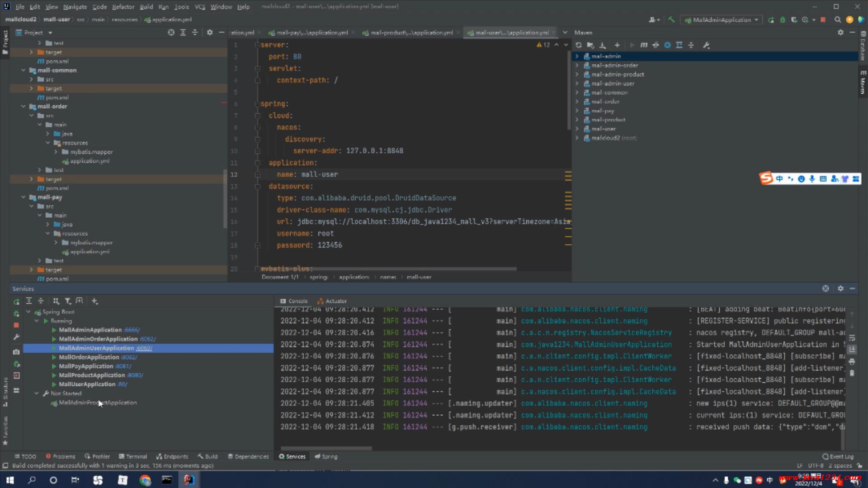Screen dimensions: 868x488
Task: Open the Terminal tool window
Action: click(132, 456)
